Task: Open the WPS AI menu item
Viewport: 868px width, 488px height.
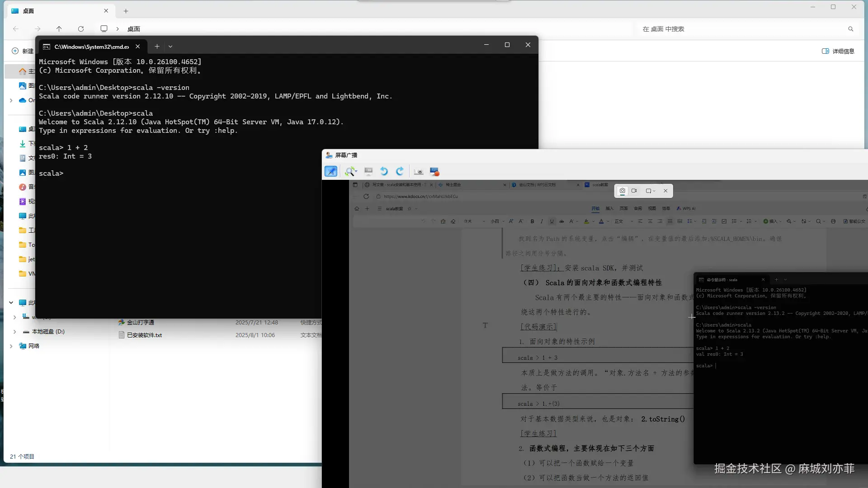Action: click(686, 208)
